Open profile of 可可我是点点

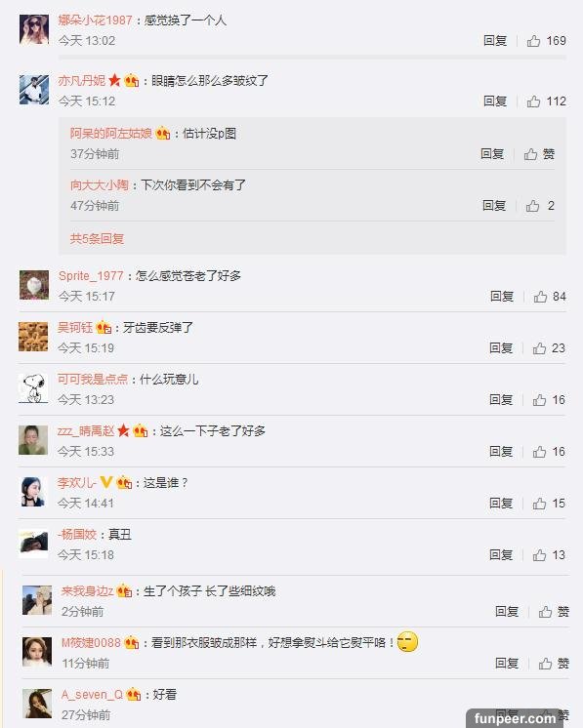(93, 380)
